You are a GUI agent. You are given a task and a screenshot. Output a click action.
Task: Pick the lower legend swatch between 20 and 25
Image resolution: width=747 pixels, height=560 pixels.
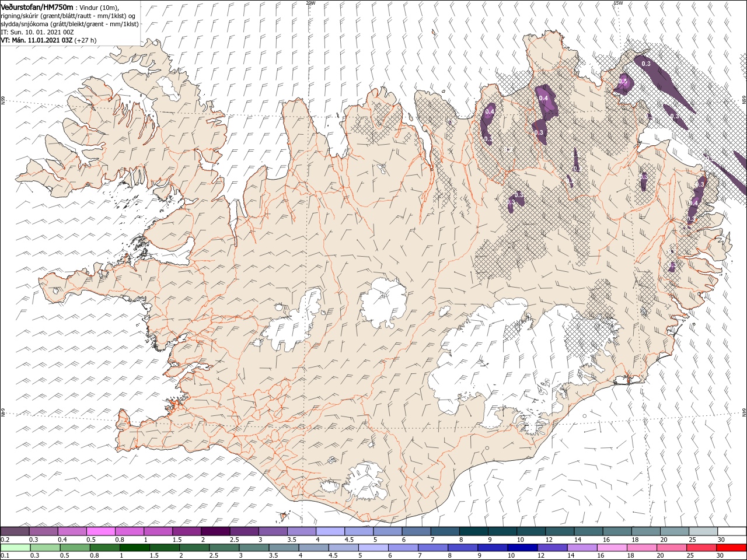click(671, 548)
